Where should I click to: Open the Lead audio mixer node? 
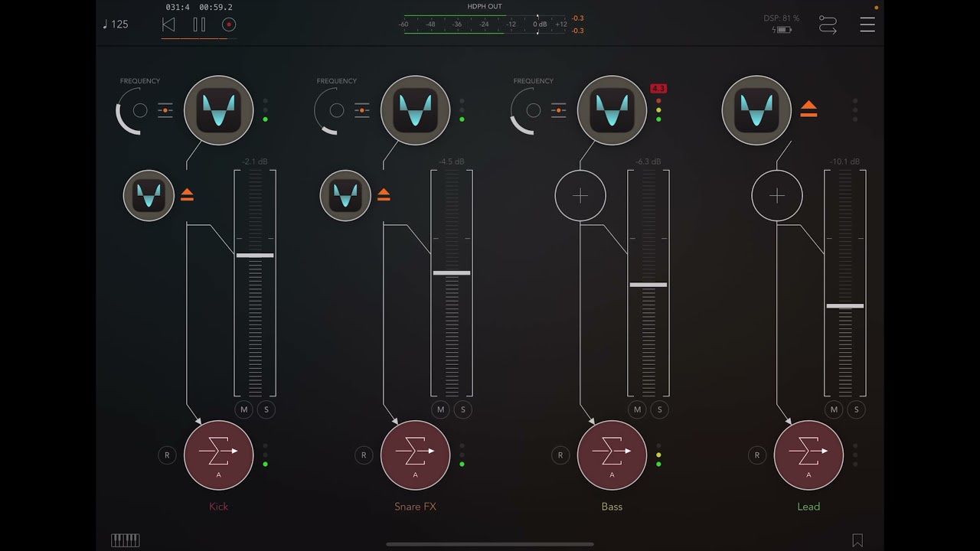[808, 455]
